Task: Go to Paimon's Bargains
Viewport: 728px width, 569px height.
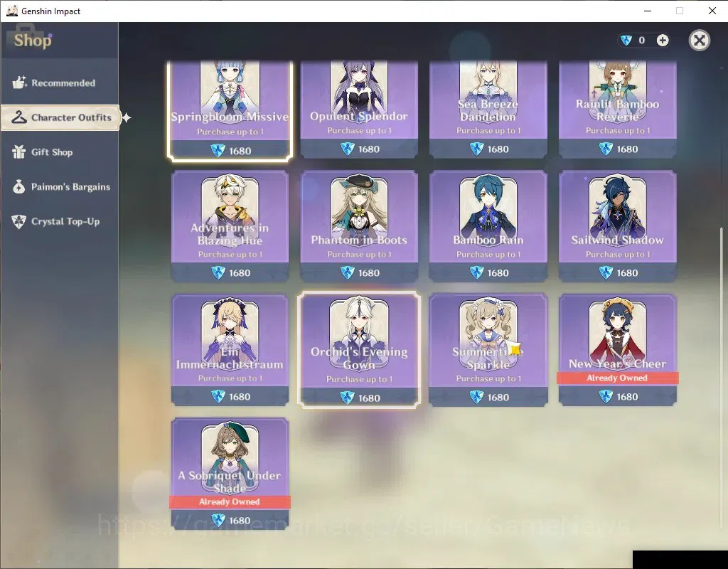Action: (60, 187)
